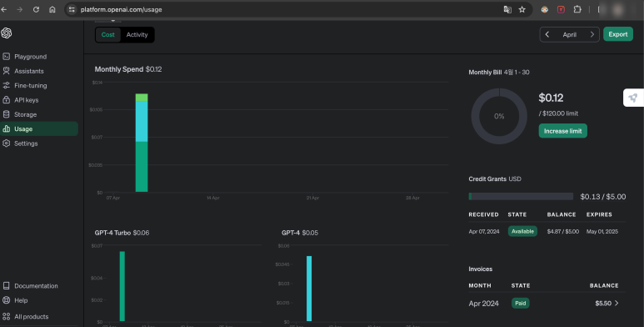
Task: Bookmark the page with star icon
Action: [522, 9]
